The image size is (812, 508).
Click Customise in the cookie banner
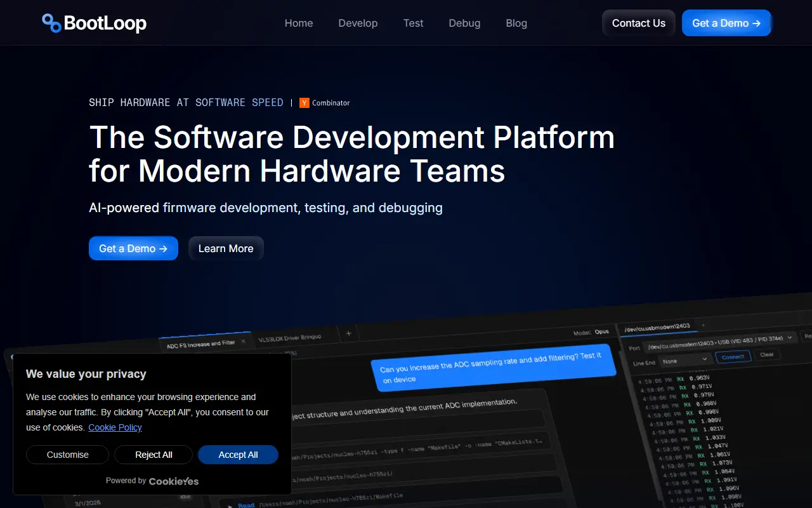pos(67,455)
